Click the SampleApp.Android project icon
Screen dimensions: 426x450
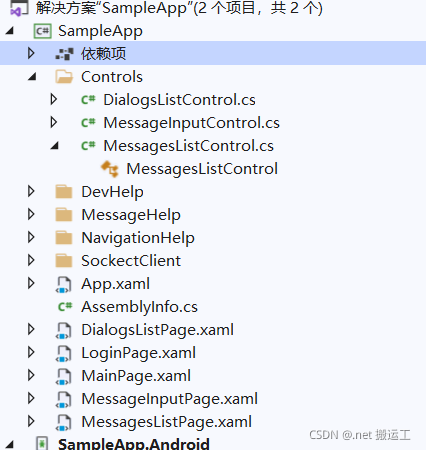click(42, 443)
